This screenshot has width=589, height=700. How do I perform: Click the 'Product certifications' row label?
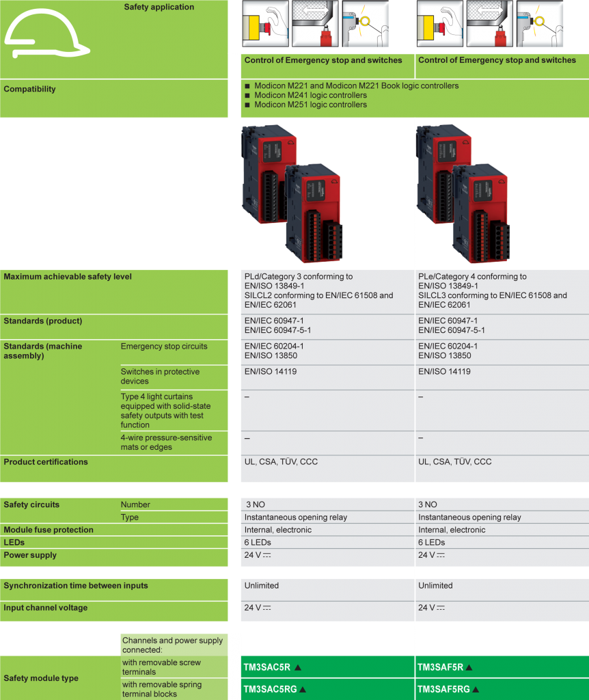click(46, 461)
